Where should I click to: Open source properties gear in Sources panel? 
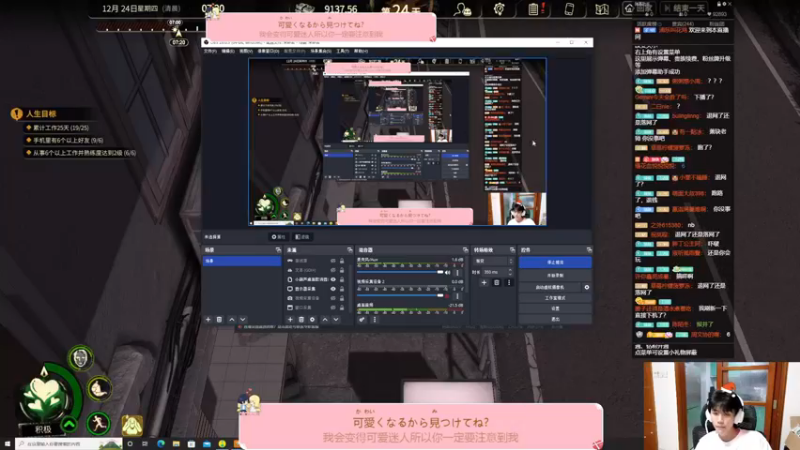point(312,319)
